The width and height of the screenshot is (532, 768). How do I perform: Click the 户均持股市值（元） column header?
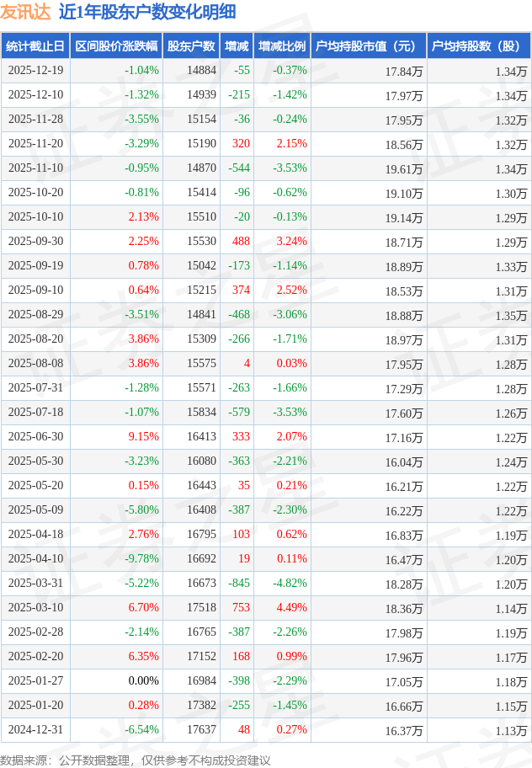(x=369, y=46)
